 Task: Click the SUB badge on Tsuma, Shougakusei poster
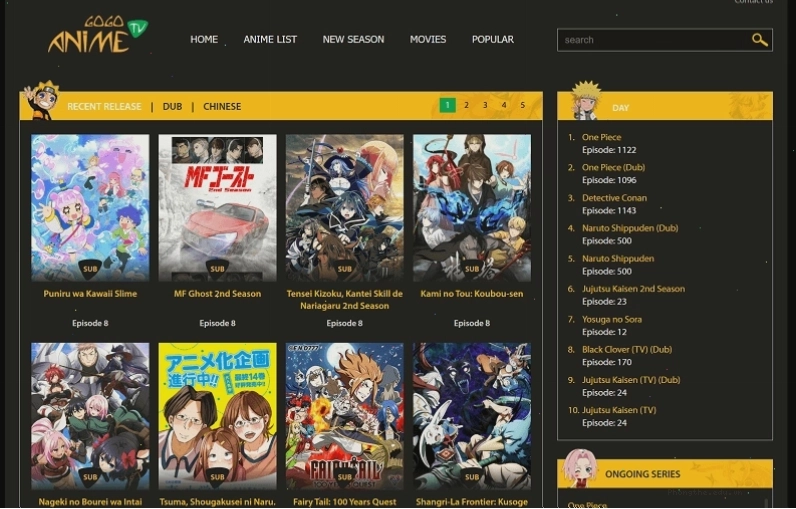tap(217, 477)
